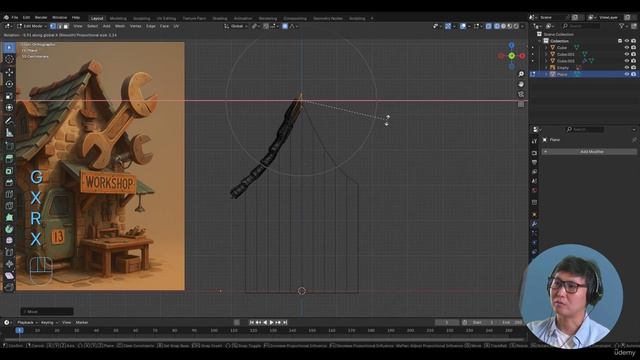Select the Move tool
The height and width of the screenshot is (360, 640).
tap(9, 73)
